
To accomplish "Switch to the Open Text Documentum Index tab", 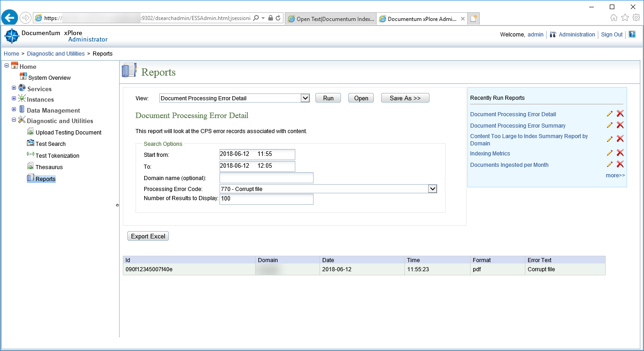I will click(x=330, y=19).
